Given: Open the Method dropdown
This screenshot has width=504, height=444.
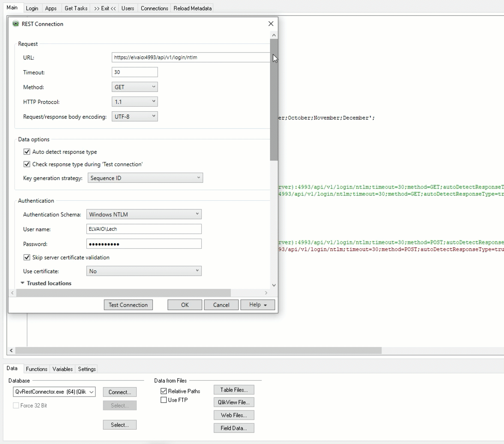Looking at the screenshot, I should (135, 87).
